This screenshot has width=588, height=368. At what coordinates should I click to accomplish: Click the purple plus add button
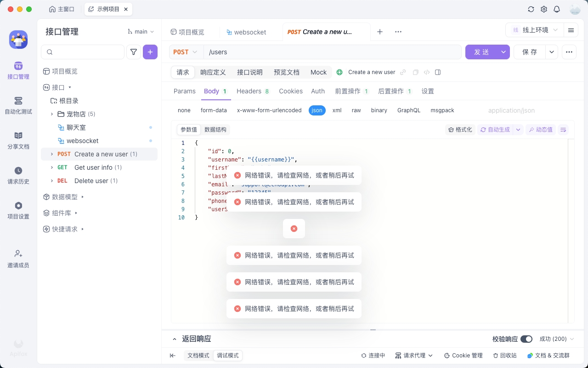click(150, 52)
